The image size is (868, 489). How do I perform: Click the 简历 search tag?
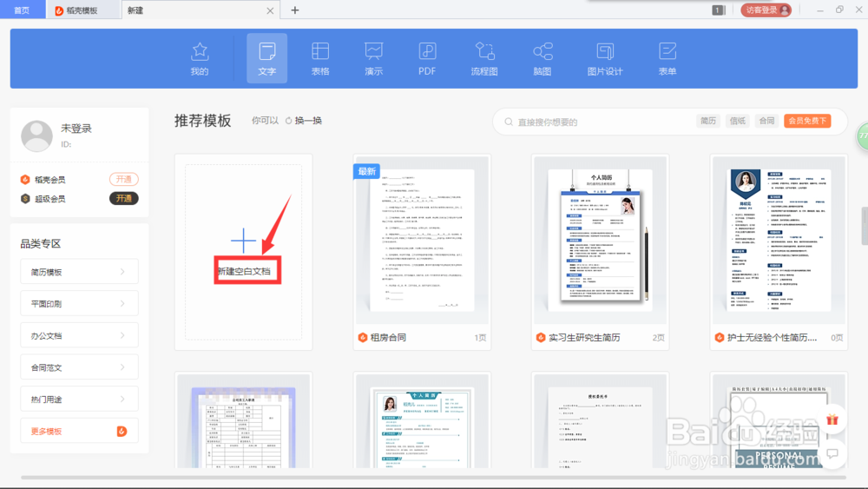[708, 121]
